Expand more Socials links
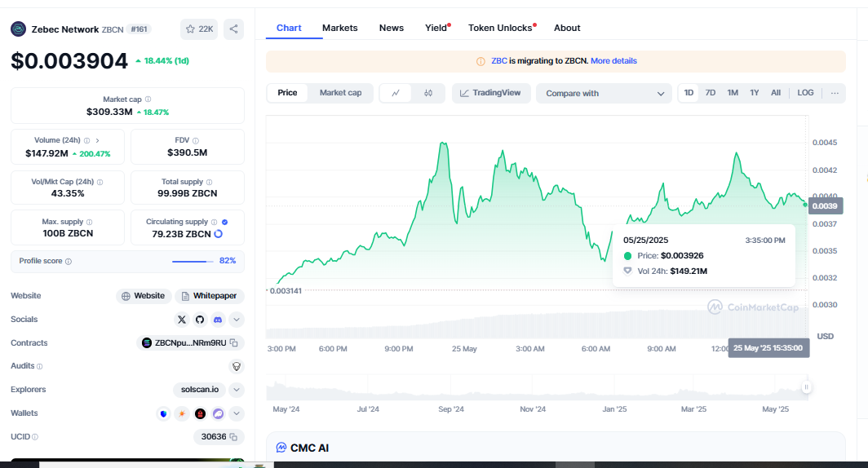Viewport: 868px width, 468px height. coord(237,320)
